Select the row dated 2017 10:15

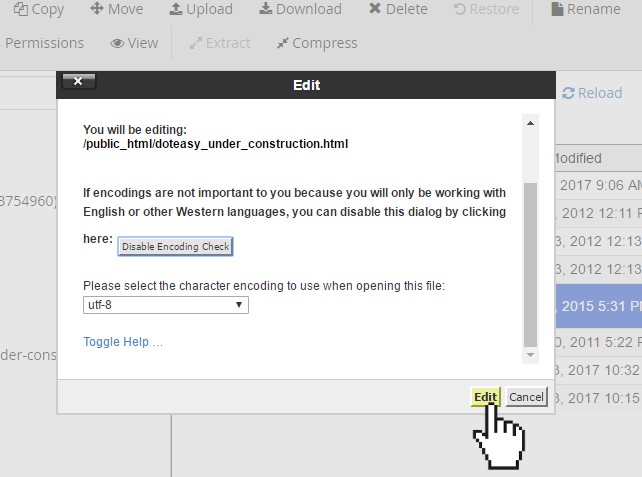pyautogui.click(x=599, y=398)
